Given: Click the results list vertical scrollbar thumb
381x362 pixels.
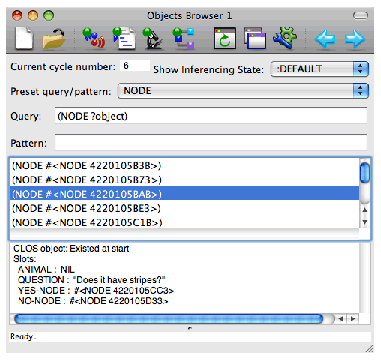Looking at the screenshot, I should (x=365, y=172).
